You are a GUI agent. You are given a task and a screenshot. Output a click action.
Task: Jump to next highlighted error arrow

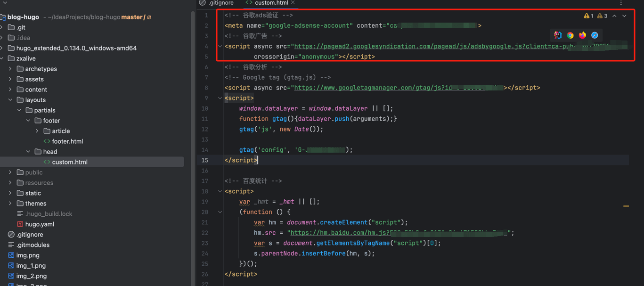click(x=625, y=16)
